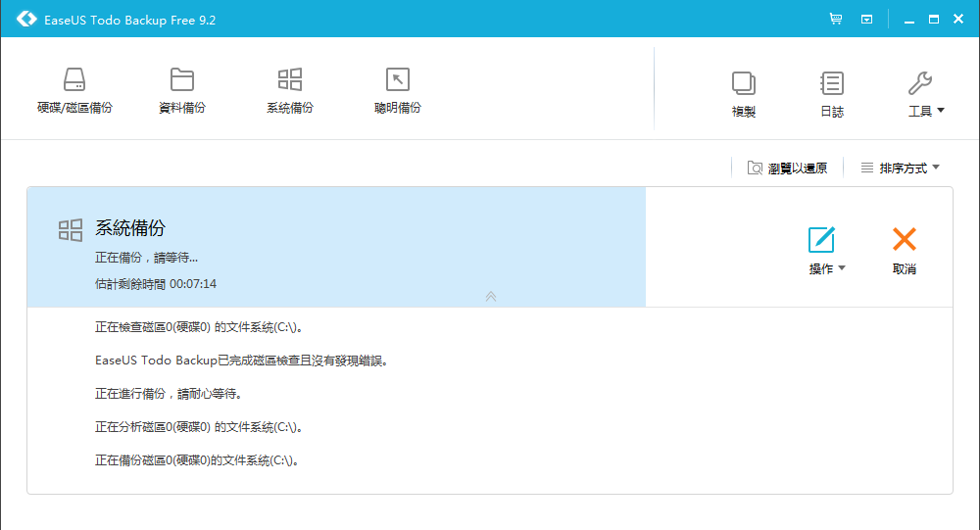Screen dimensions: 980x530
Task: Click the 系統備份 task icon in panel
Action: 71,230
